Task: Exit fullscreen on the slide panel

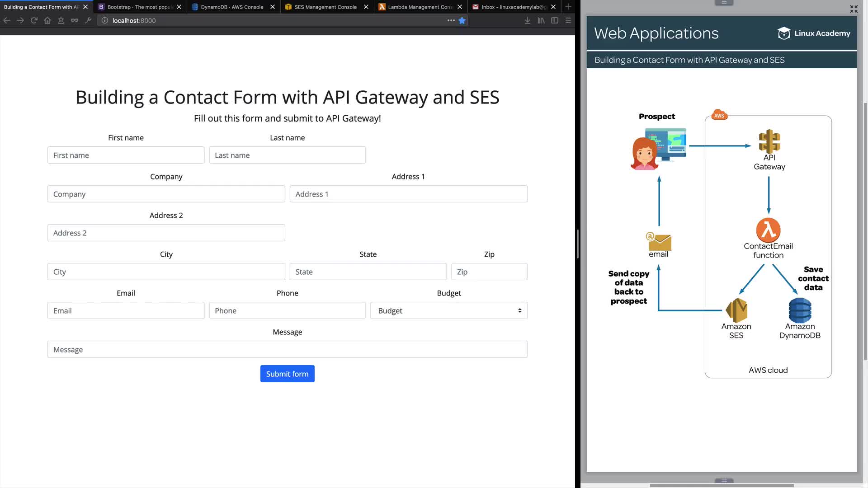Action: [854, 9]
